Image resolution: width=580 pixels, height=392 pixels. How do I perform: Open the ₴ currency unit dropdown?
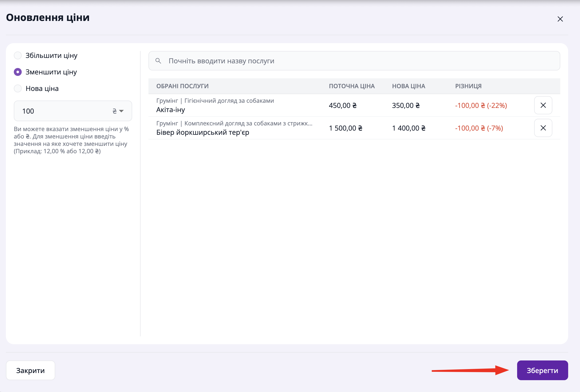[118, 111]
